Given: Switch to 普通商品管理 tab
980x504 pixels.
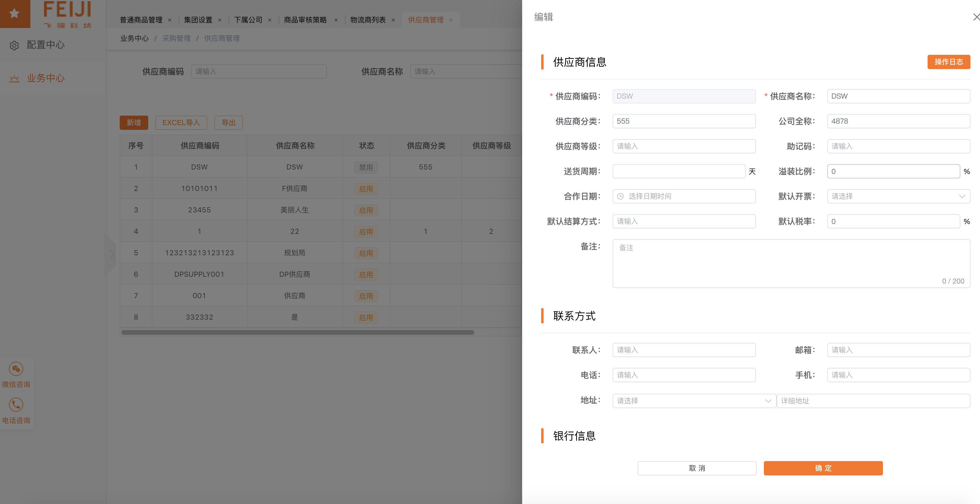Looking at the screenshot, I should [x=141, y=20].
